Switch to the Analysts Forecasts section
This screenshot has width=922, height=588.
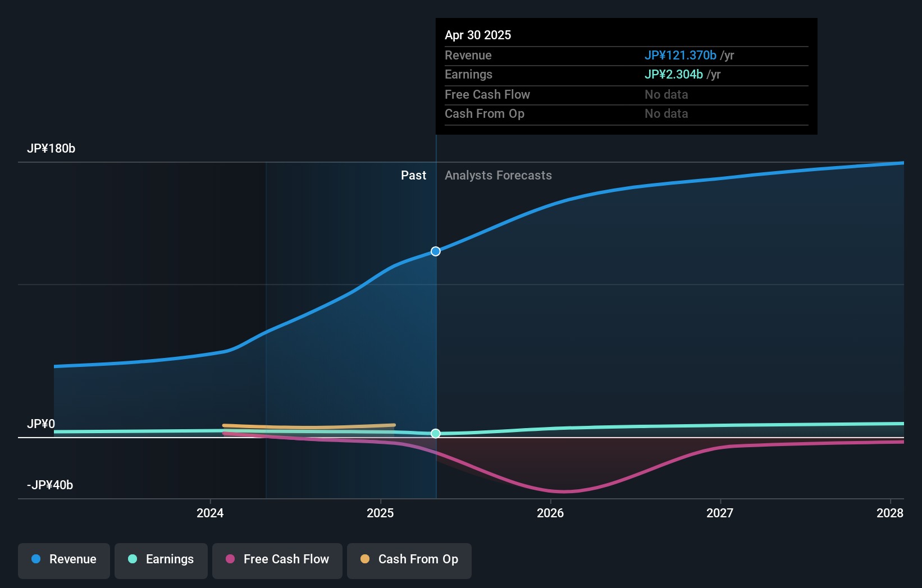pyautogui.click(x=497, y=175)
